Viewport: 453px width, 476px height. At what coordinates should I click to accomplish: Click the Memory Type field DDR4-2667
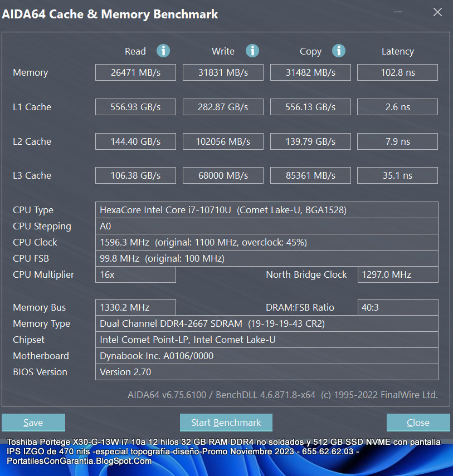click(267, 323)
